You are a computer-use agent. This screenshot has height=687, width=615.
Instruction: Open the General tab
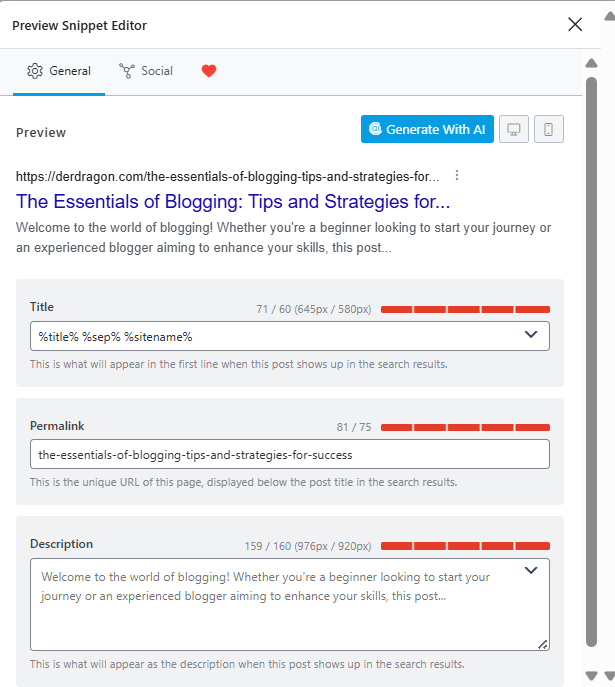[59, 71]
